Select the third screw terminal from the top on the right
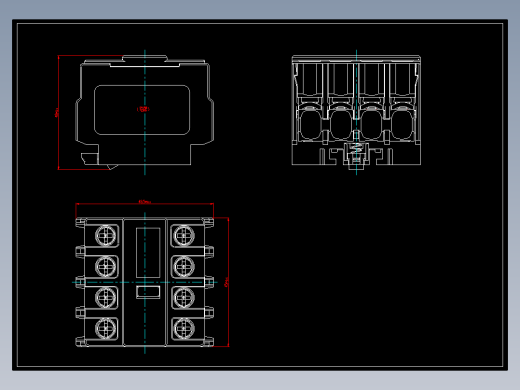This screenshot has height=390, width=520. [x=183, y=297]
